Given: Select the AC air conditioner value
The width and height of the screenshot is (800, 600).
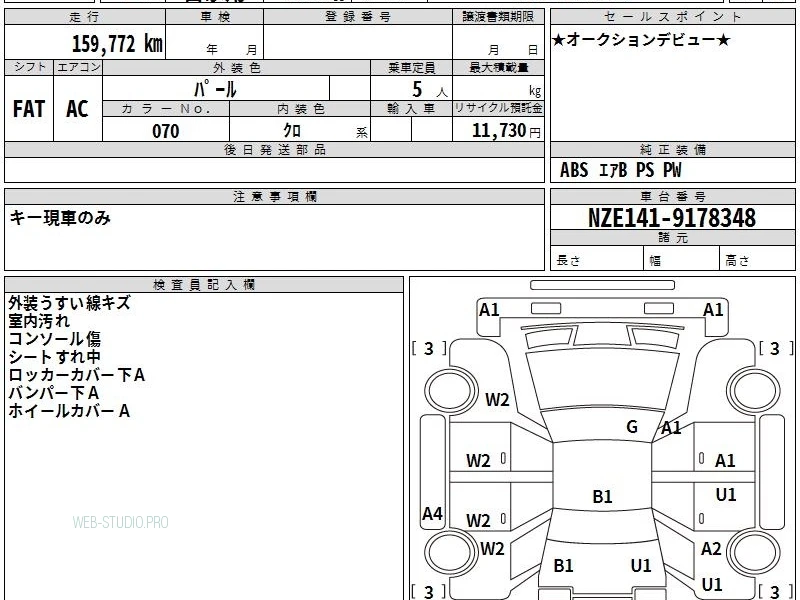Looking at the screenshot, I should click(77, 109).
